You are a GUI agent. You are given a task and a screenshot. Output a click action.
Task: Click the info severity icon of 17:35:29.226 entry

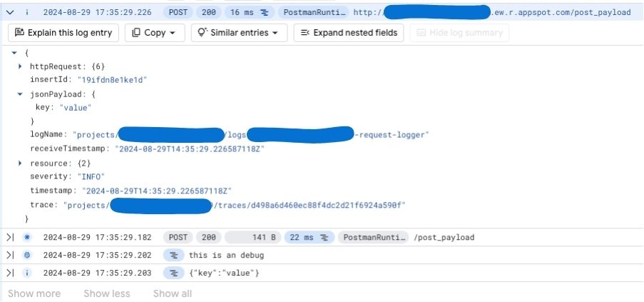pos(27,12)
